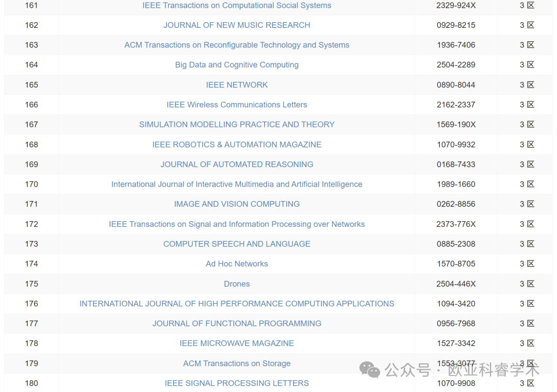Screen dimensions: 557x392
Task: Select ISSN 2162-2337
Action: (456, 105)
